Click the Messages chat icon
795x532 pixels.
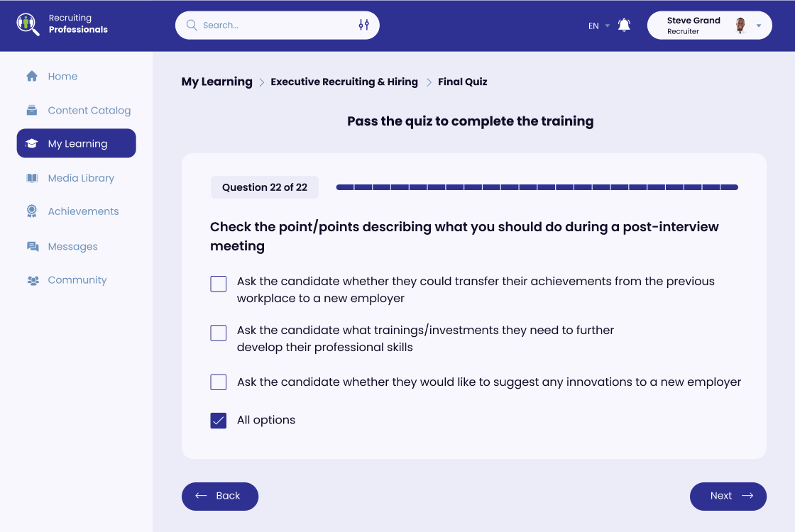33,247
